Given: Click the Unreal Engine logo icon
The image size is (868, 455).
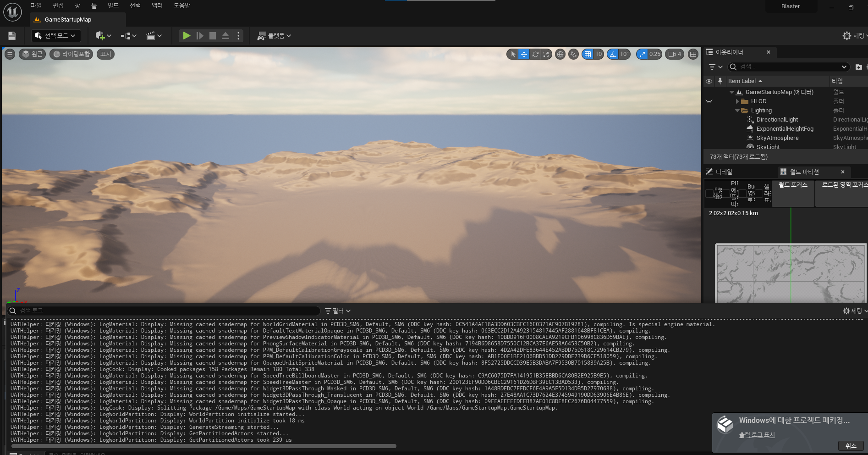Looking at the screenshot, I should (x=12, y=12).
